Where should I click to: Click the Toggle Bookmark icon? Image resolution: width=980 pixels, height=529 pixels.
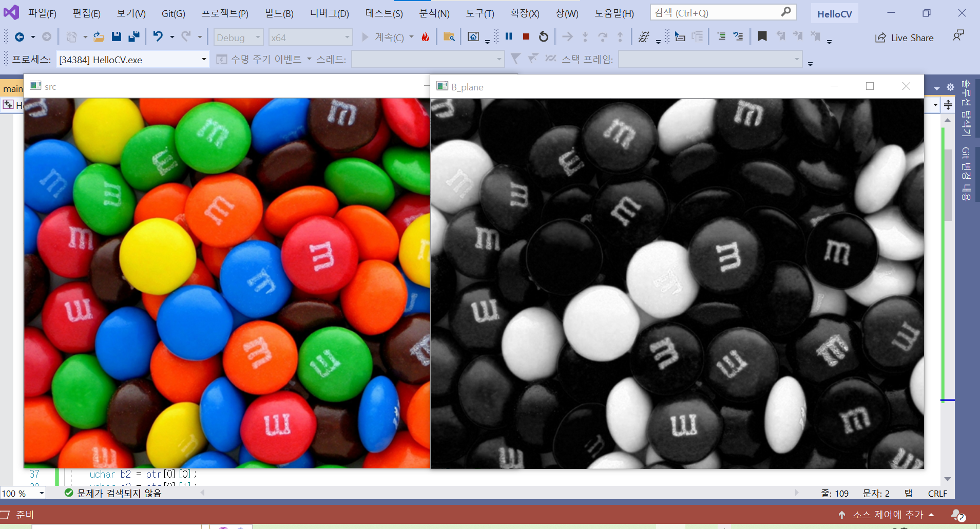coord(762,36)
